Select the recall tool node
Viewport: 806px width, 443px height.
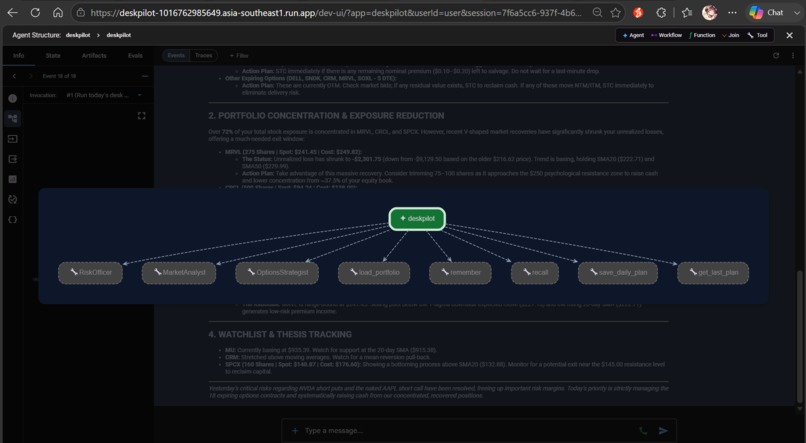535,272
